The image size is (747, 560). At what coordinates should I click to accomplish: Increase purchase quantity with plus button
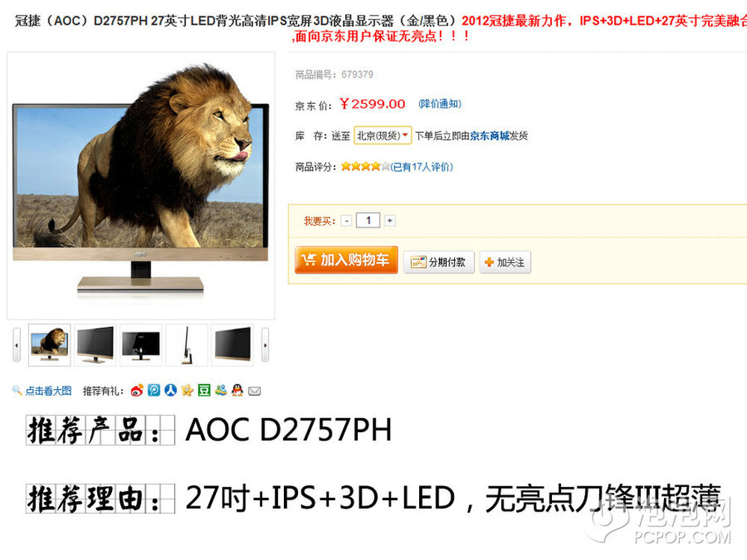(390, 220)
